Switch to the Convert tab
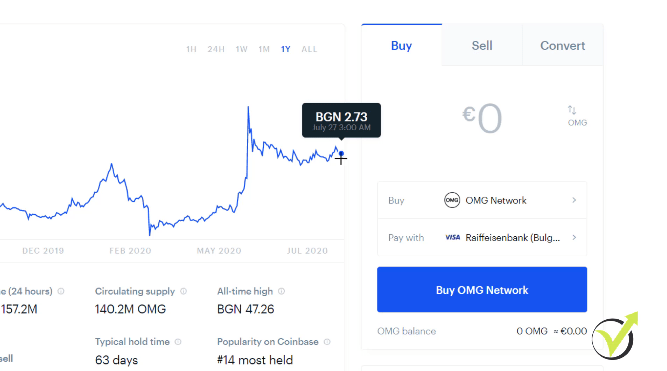Image resolution: width=667 pixels, height=371 pixels. click(562, 46)
